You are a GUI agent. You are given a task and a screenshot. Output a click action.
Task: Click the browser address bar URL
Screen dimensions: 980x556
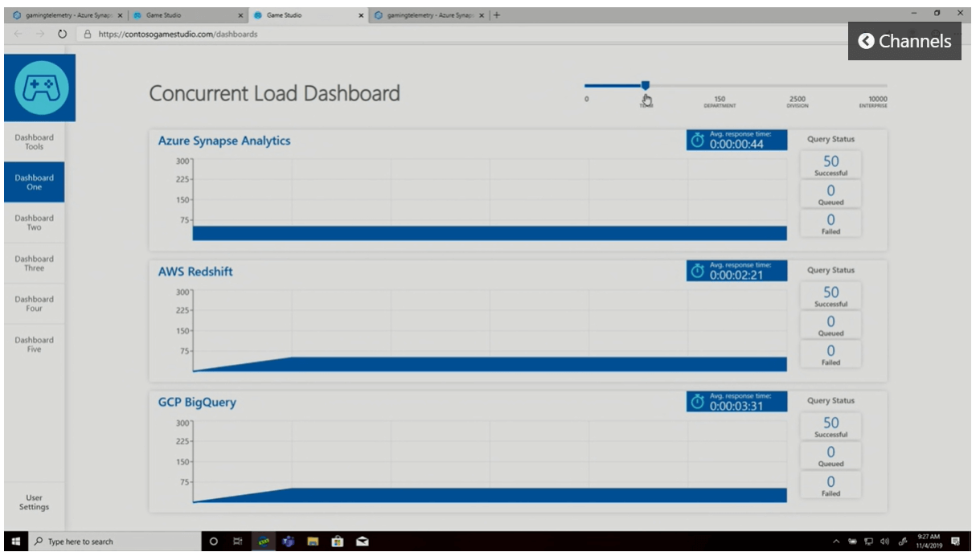(177, 35)
